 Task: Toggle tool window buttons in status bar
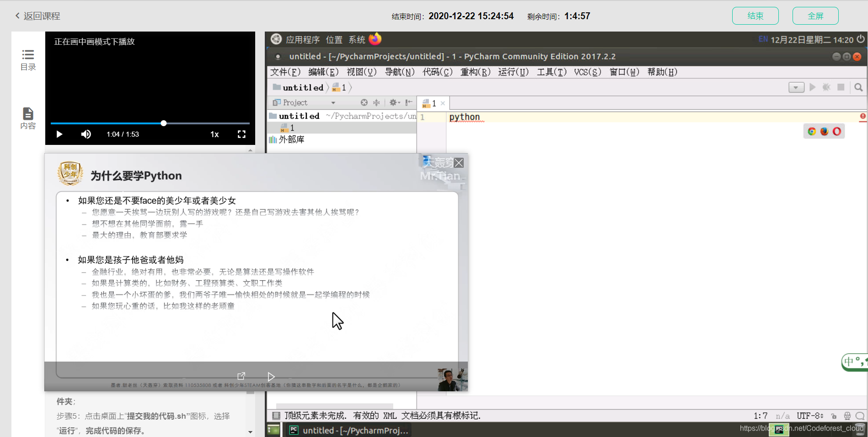(x=276, y=416)
